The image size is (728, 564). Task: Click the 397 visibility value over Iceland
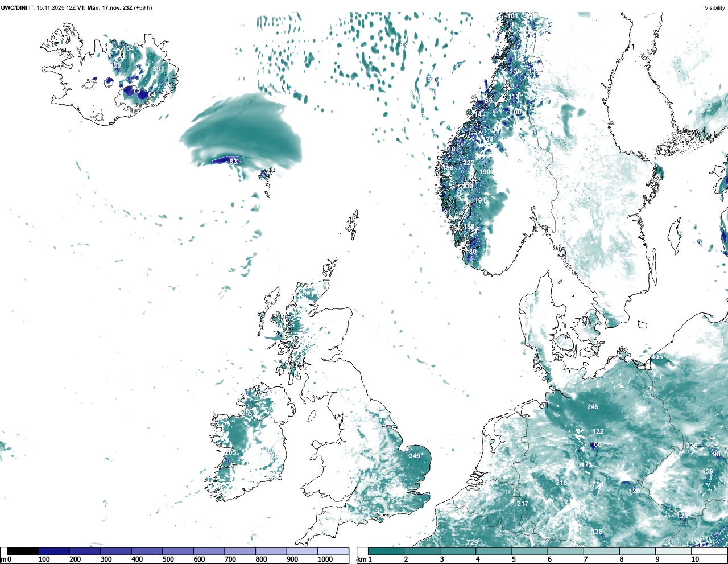(158, 69)
